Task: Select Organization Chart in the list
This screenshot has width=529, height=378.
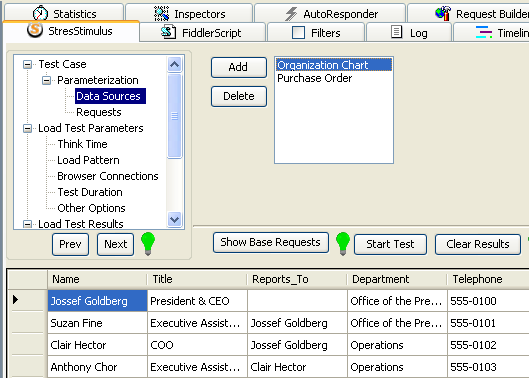Action: 334,65
